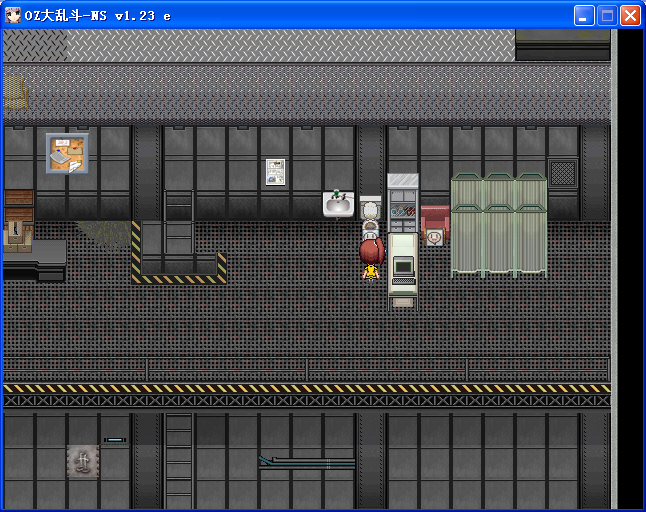Image resolution: width=646 pixels, height=512 pixels.
Task: Click the sandbag pile in upper-left corner
Action: click(x=15, y=93)
